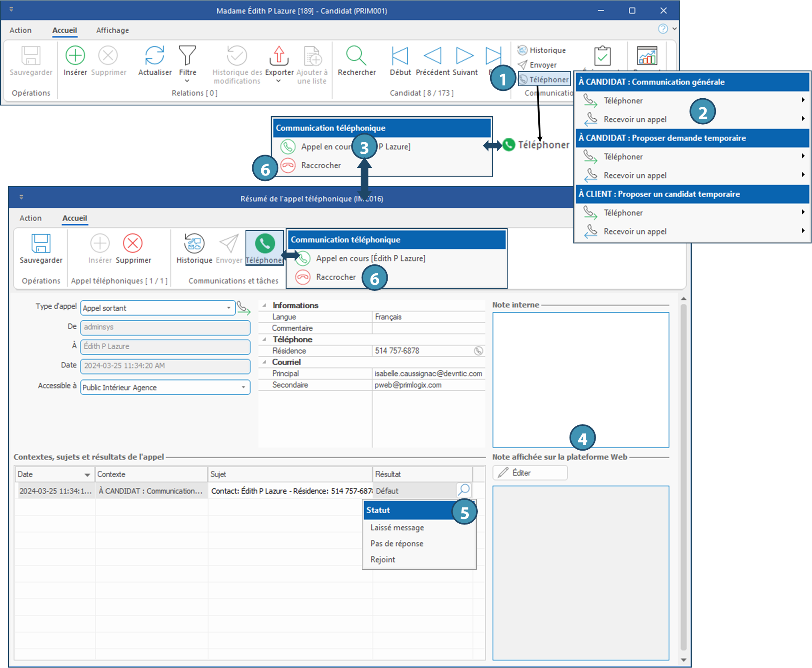Open the Type d'appel dropdown

tap(229, 308)
